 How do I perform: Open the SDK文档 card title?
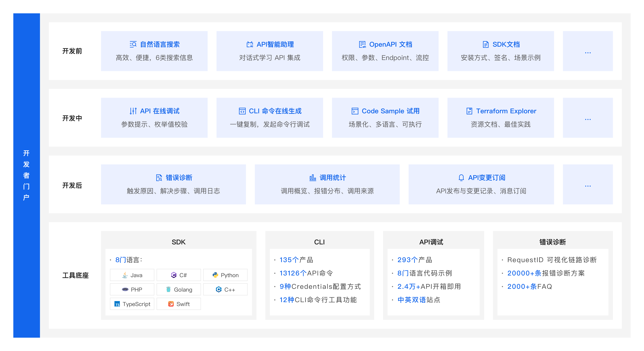click(506, 44)
